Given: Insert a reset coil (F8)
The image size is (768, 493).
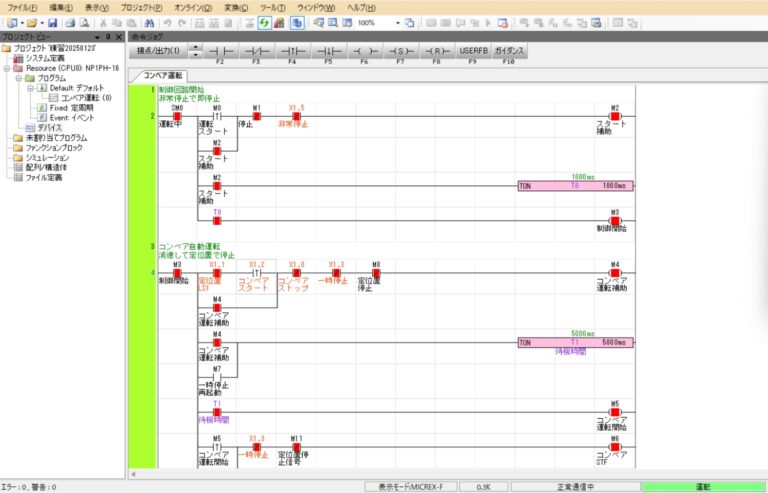Looking at the screenshot, I should click(x=437, y=50).
